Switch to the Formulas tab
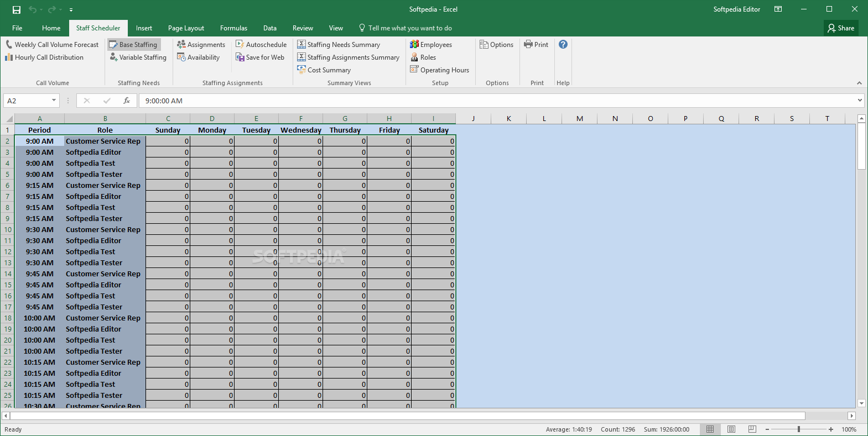The image size is (868, 436). click(x=233, y=28)
